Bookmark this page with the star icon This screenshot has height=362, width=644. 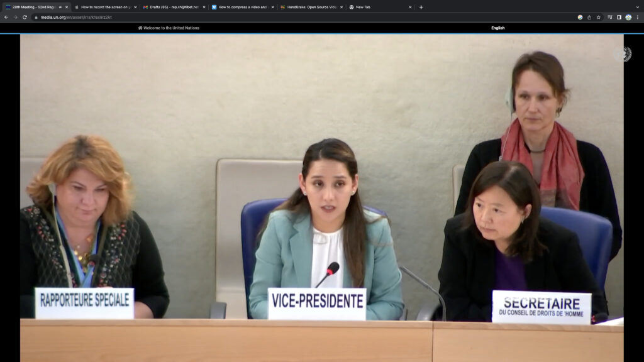(x=598, y=17)
